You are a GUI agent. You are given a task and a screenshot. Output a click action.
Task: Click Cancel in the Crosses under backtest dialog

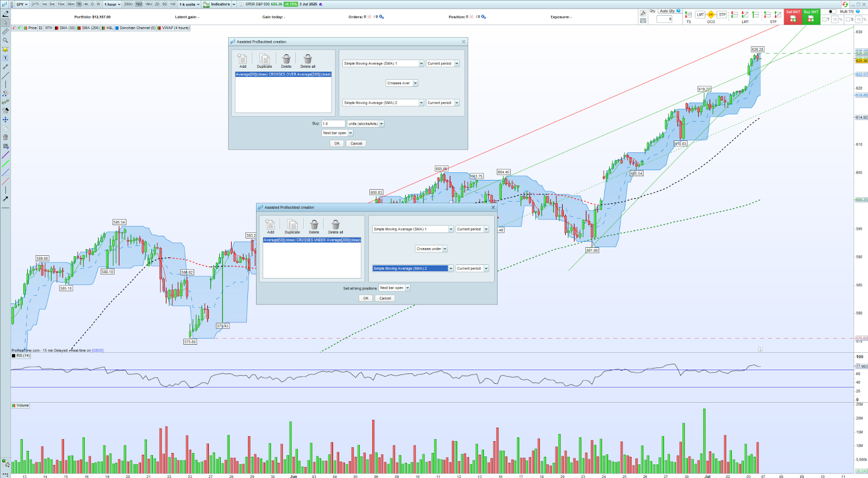pos(385,299)
